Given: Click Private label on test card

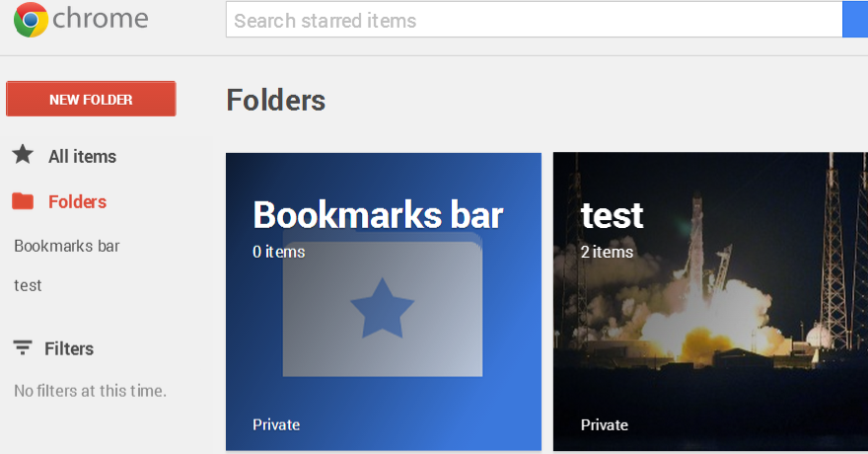Looking at the screenshot, I should pyautogui.click(x=605, y=424).
